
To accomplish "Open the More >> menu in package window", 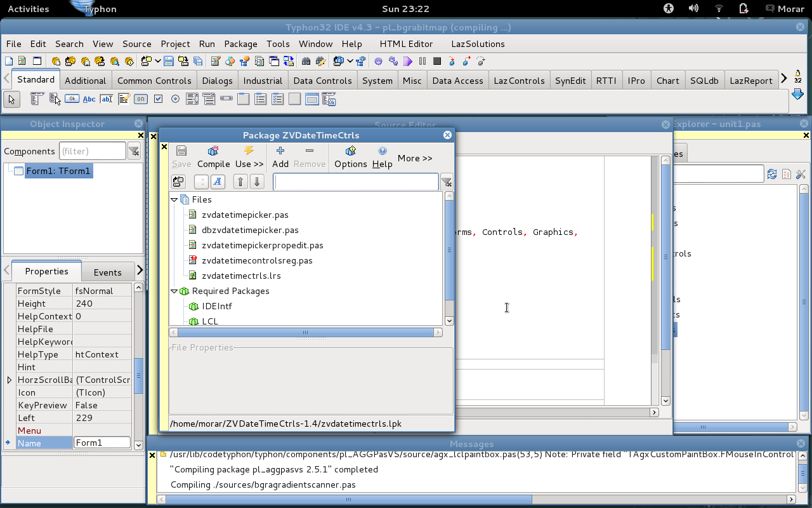I will tap(415, 158).
